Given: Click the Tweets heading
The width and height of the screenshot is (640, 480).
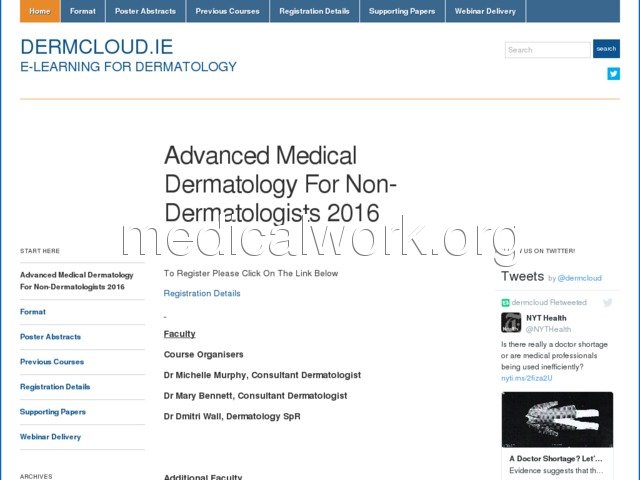Looking at the screenshot, I should pyautogui.click(x=522, y=276).
